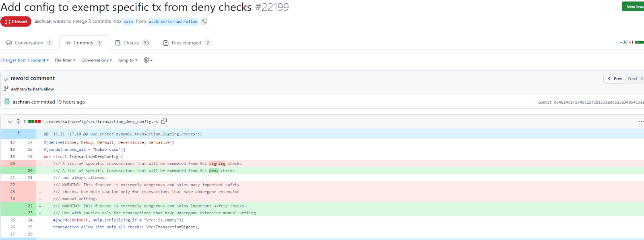Click the New issue button
The width and height of the screenshot is (644, 240).
click(634, 6)
